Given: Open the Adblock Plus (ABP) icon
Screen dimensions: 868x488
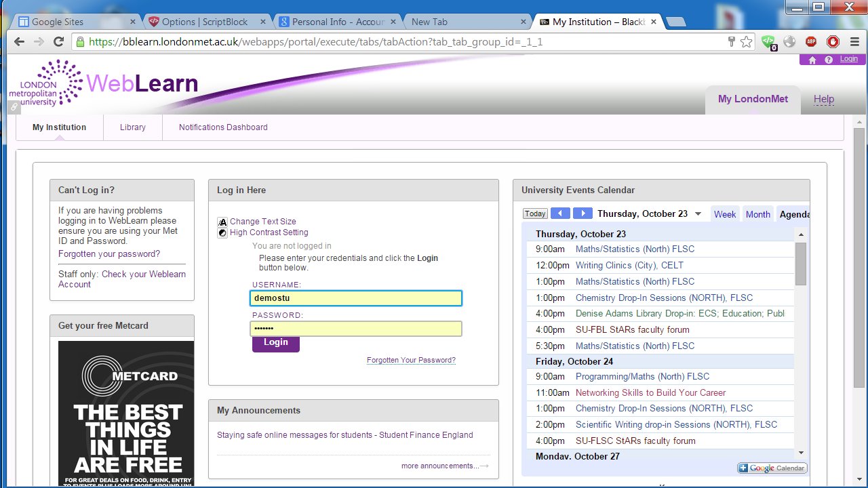Looking at the screenshot, I should point(811,41).
